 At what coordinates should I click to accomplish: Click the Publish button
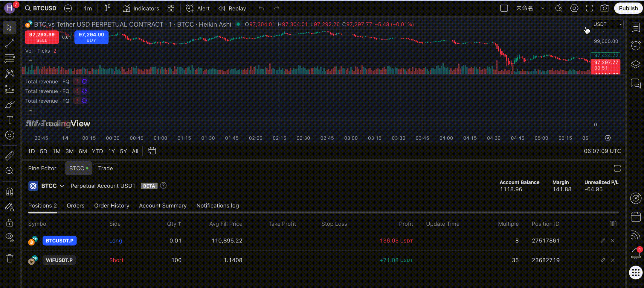[628, 8]
